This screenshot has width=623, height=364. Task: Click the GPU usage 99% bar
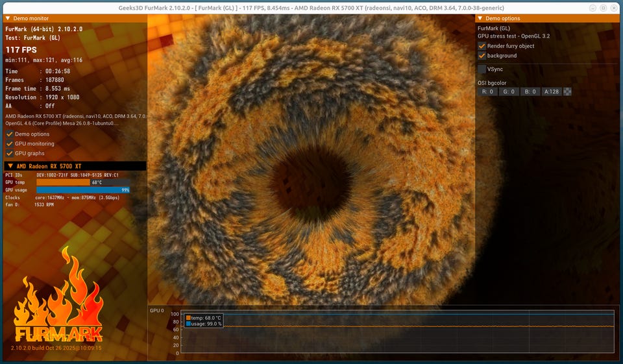83,190
